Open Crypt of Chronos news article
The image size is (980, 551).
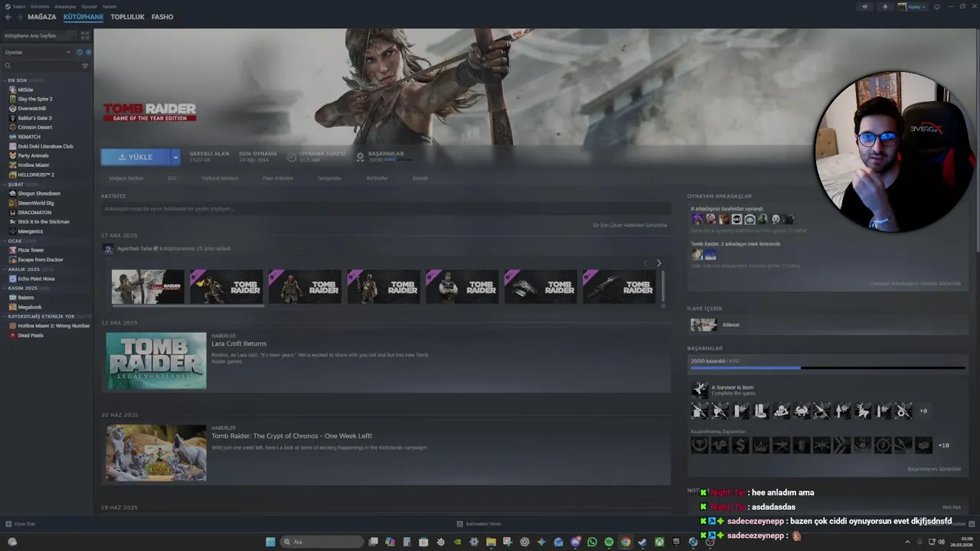(x=292, y=436)
